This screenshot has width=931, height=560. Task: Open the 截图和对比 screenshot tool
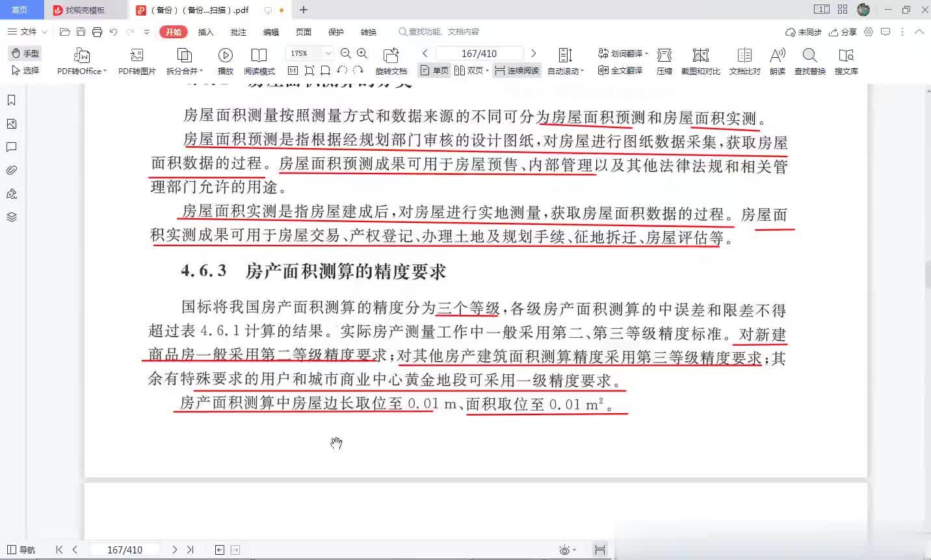[700, 56]
